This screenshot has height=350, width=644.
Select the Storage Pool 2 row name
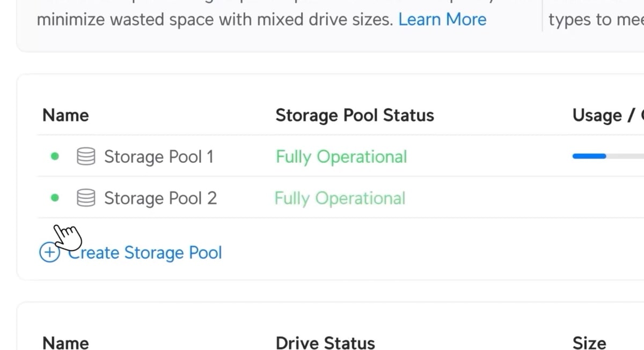pos(160,198)
